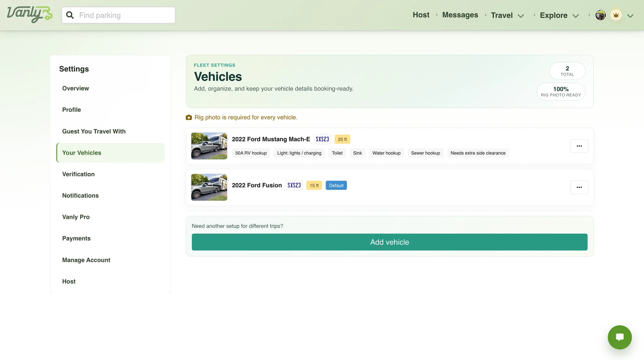This screenshot has height=360, width=644.
Task: Click the SXS23 plate on Mustang Mach-E
Action: pyautogui.click(x=322, y=139)
